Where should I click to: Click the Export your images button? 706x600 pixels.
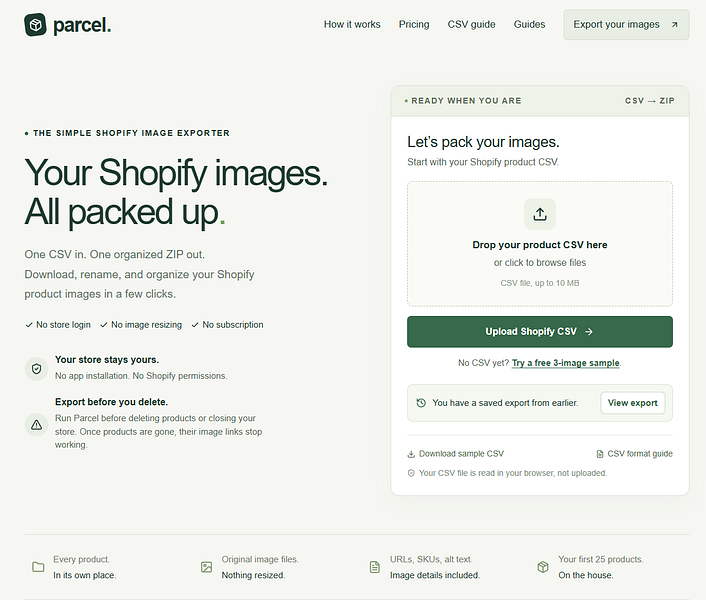pyautogui.click(x=626, y=25)
